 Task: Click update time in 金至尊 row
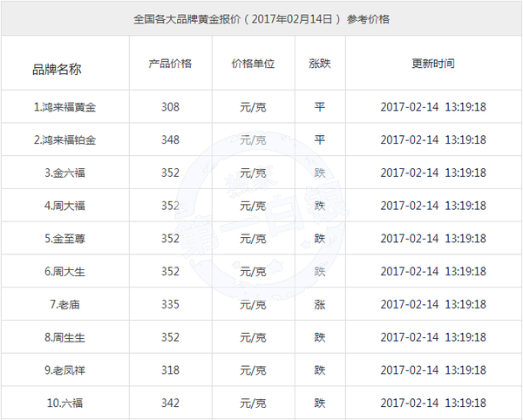(x=433, y=239)
